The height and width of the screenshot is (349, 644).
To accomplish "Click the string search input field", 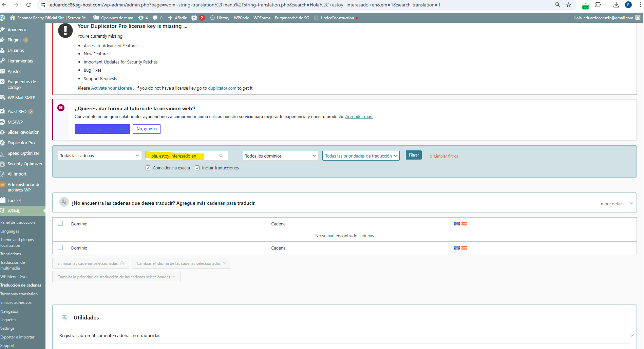I will tap(182, 156).
